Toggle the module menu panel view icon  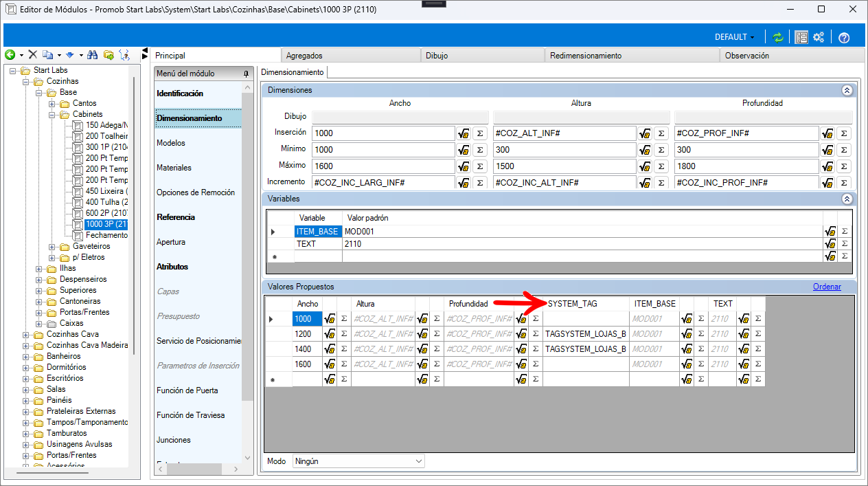(x=801, y=38)
